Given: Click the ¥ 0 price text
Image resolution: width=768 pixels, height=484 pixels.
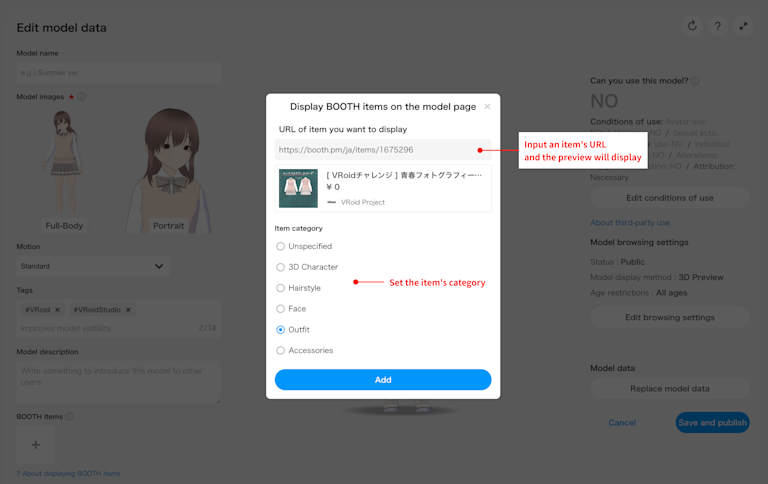Looking at the screenshot, I should point(333,187).
